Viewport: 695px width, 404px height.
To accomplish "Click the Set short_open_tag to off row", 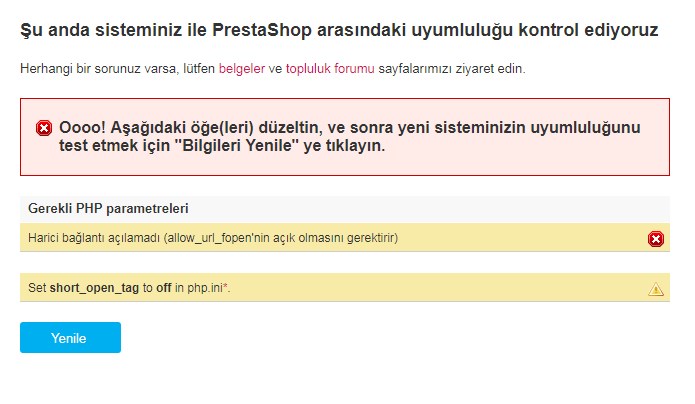I will pyautogui.click(x=345, y=288).
